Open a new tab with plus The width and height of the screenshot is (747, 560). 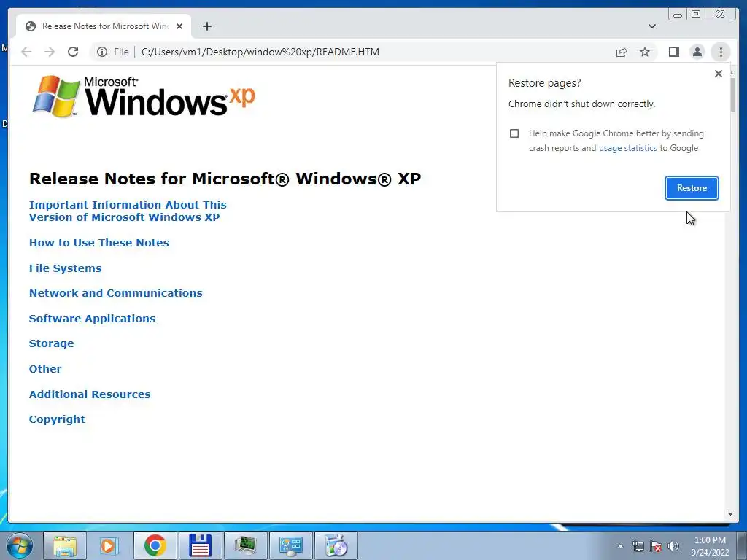(206, 26)
